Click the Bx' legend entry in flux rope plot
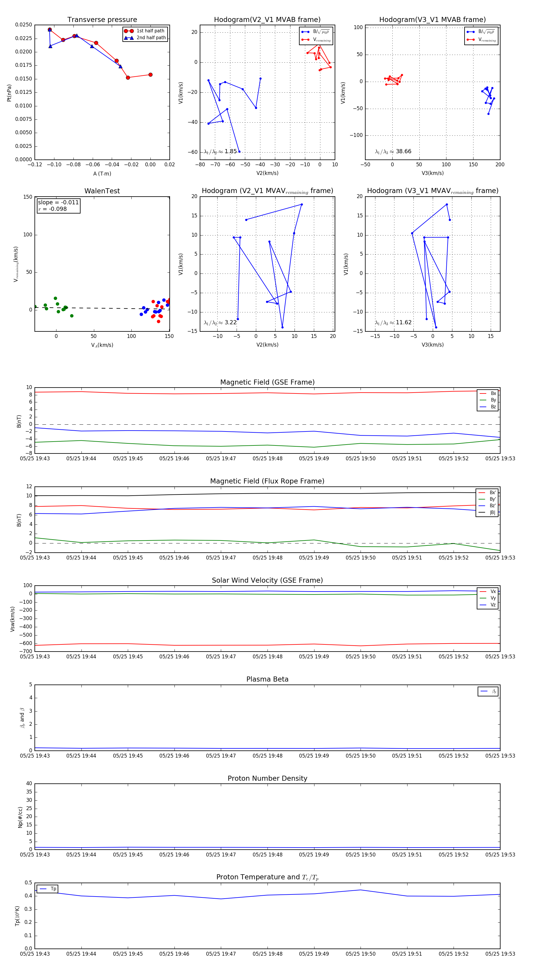This screenshot has width=535, height=980. pos(487,493)
